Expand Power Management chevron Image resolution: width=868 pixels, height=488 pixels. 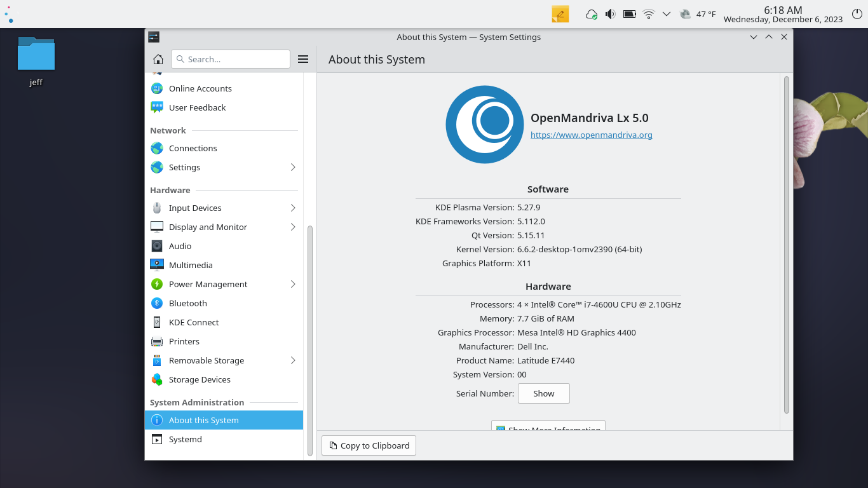(293, 284)
